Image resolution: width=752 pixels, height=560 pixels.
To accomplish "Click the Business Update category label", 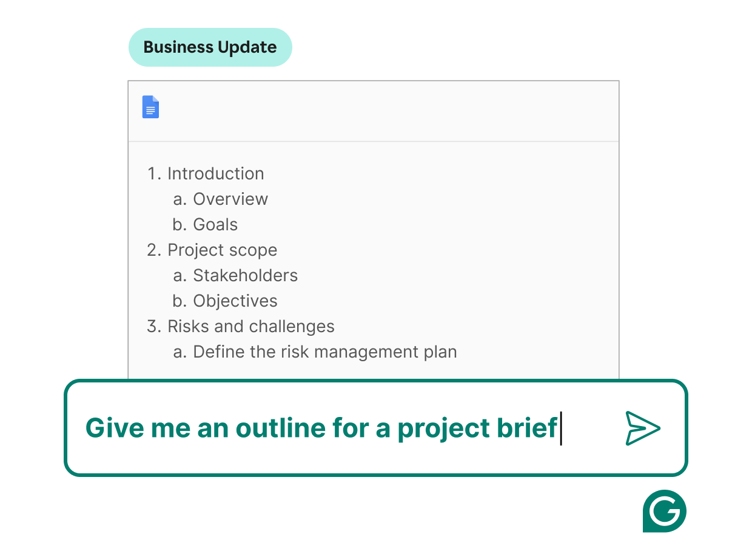I will pos(210,47).
